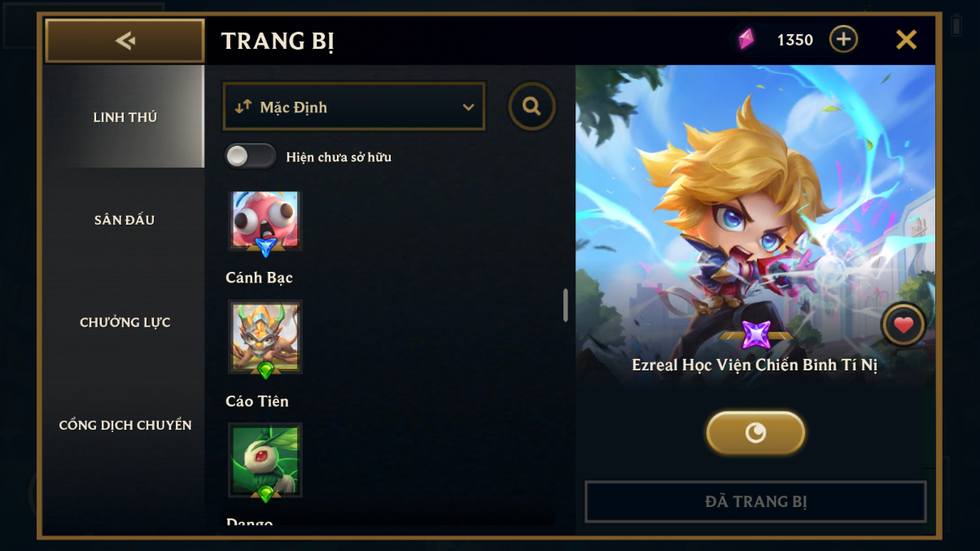Click the purple star rarity icon
The image size is (980, 551).
click(756, 335)
